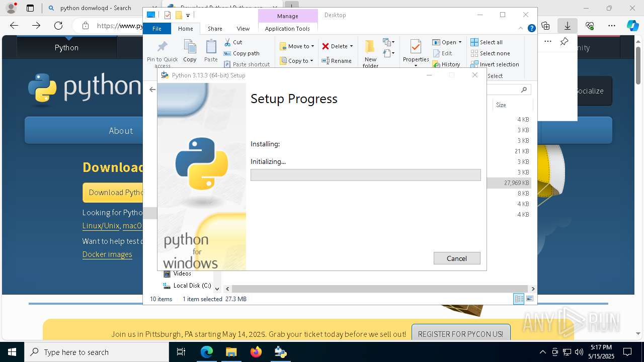Open the Docker images link

coord(107,254)
